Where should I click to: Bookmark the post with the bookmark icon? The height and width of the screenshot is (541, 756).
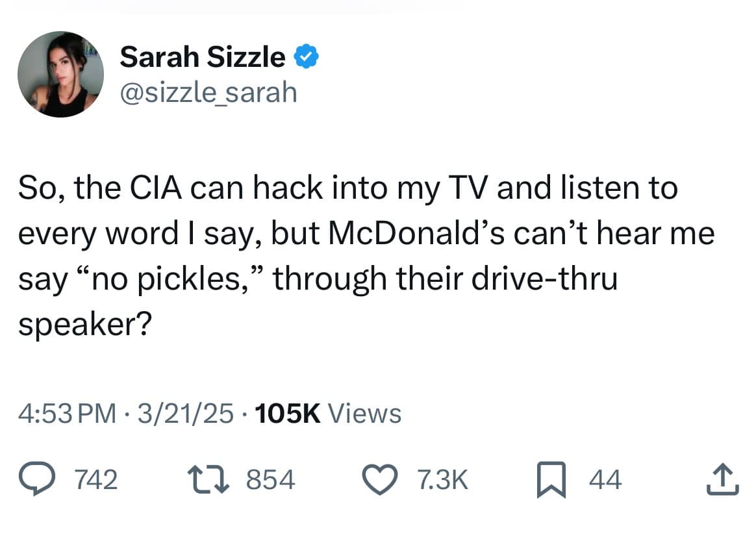coord(551,481)
